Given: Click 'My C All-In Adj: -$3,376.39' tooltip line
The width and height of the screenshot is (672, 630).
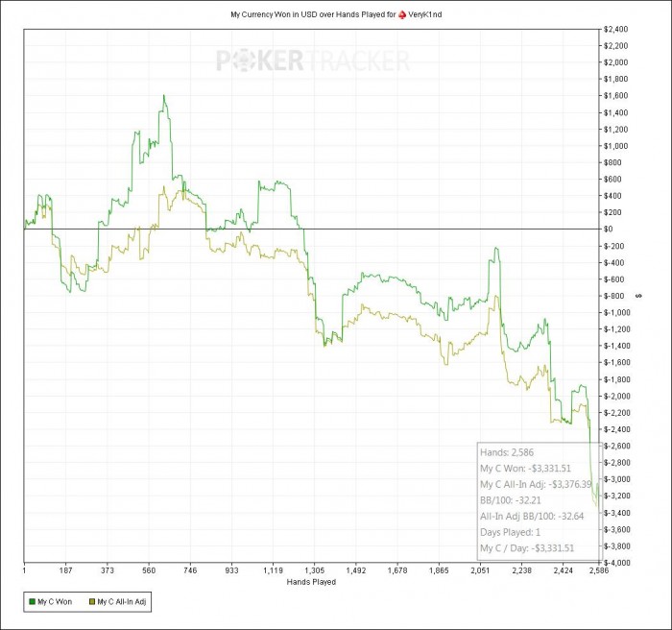Looking at the screenshot, I should [536, 484].
